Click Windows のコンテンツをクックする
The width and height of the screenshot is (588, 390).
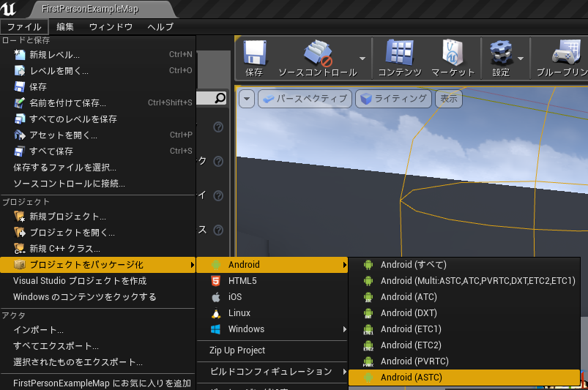tap(98, 297)
